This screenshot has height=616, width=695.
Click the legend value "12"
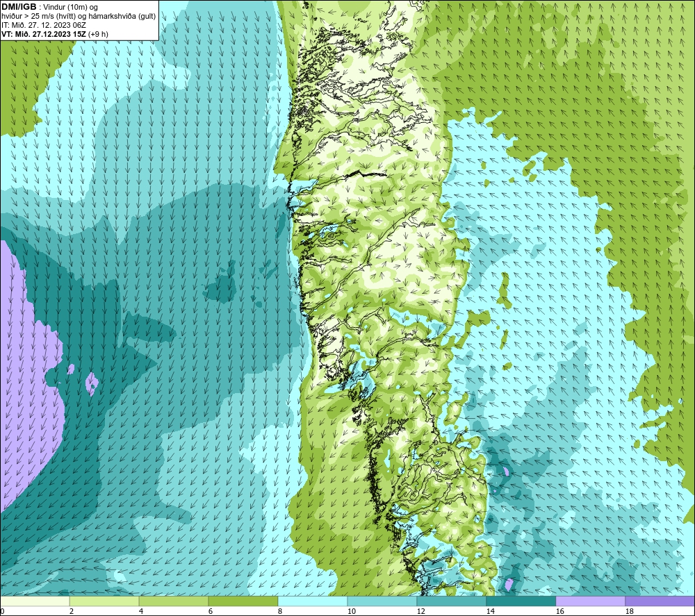coord(420,612)
